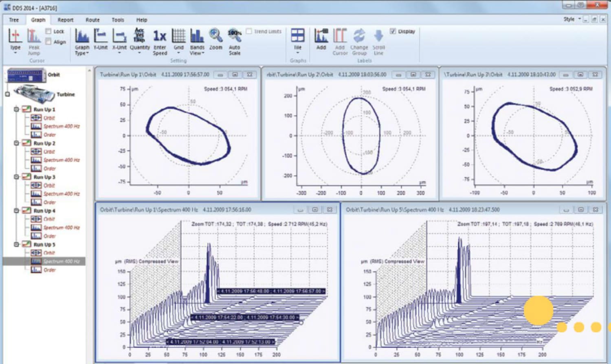Screen dimensions: 611x364
Task: Select the Zoom magnifier tool
Action: 215,35
